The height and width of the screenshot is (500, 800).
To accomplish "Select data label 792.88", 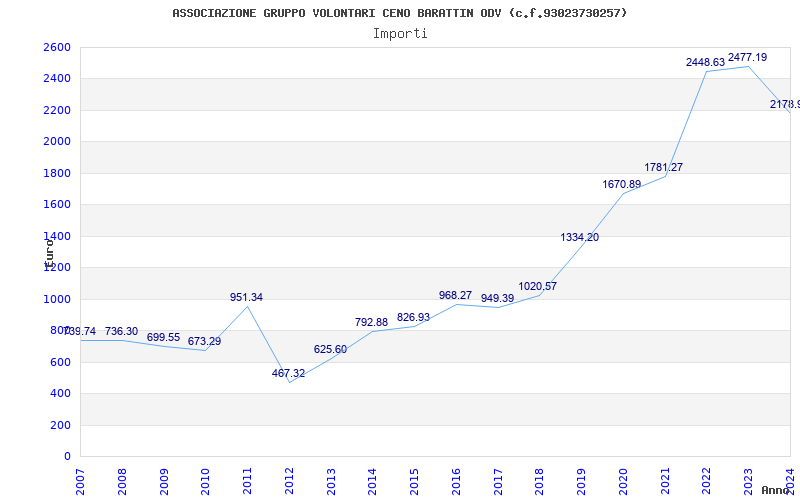I will [x=371, y=322].
